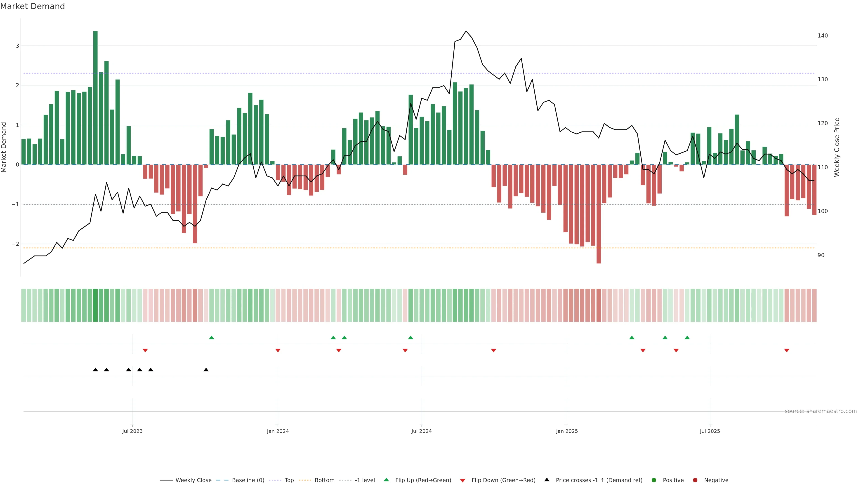The height and width of the screenshot is (488, 868).
Task: Click the black triangle Price crosses legend icon
Action: point(547,480)
